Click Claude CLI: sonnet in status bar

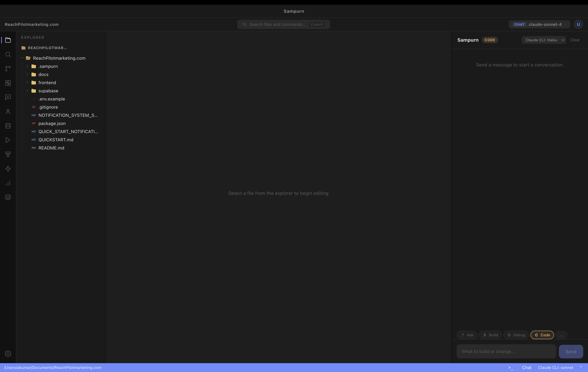click(x=556, y=368)
